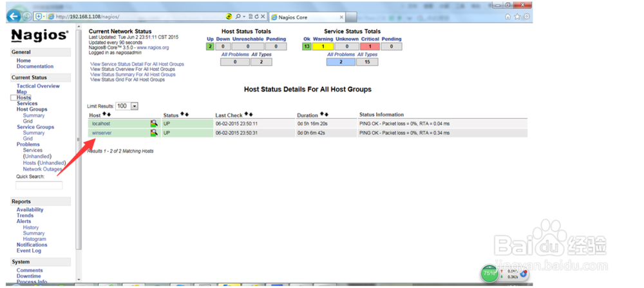
Task: Open Tactical Overview in sidebar
Action: [38, 86]
